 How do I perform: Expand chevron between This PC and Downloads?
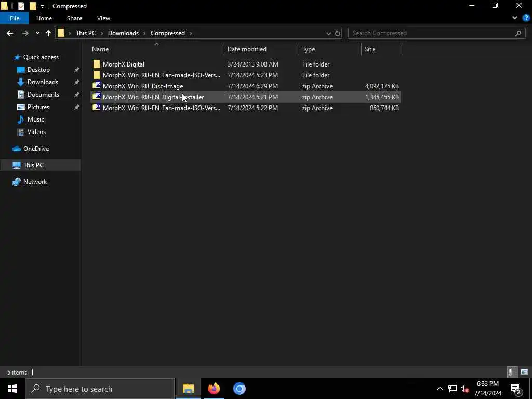pyautogui.click(x=102, y=33)
